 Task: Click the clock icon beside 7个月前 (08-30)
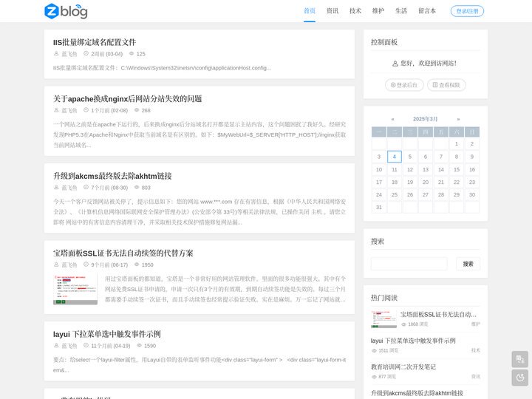pyautogui.click(x=86, y=187)
